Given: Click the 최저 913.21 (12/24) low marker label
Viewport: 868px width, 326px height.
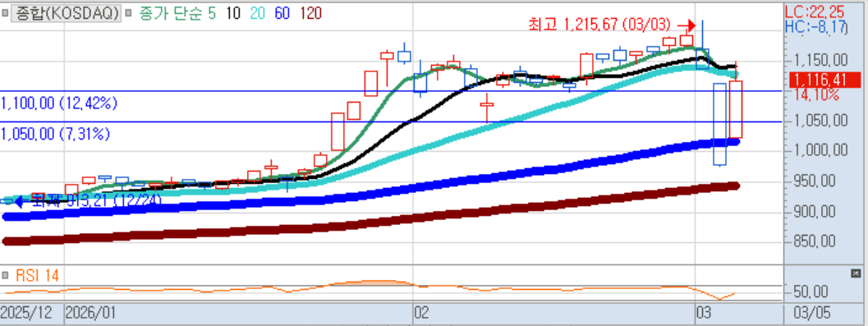Looking at the screenshot, I should point(96,200).
